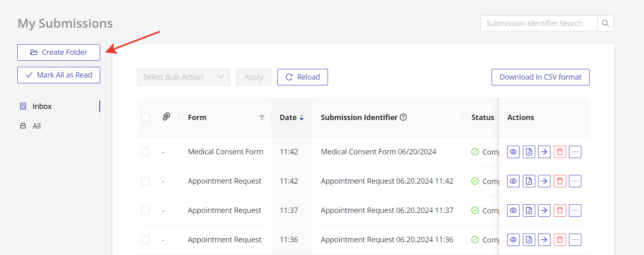Select the Appointment Request 11:37 row checkbox

point(145,210)
